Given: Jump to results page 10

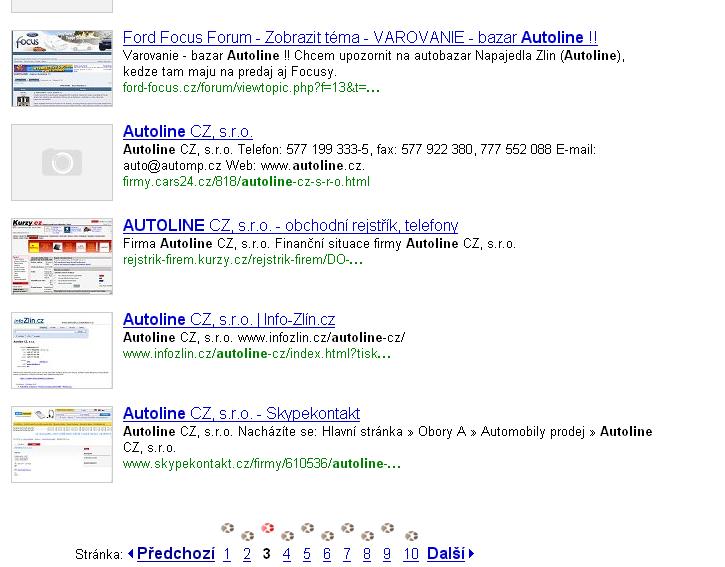Looking at the screenshot, I should [411, 554].
